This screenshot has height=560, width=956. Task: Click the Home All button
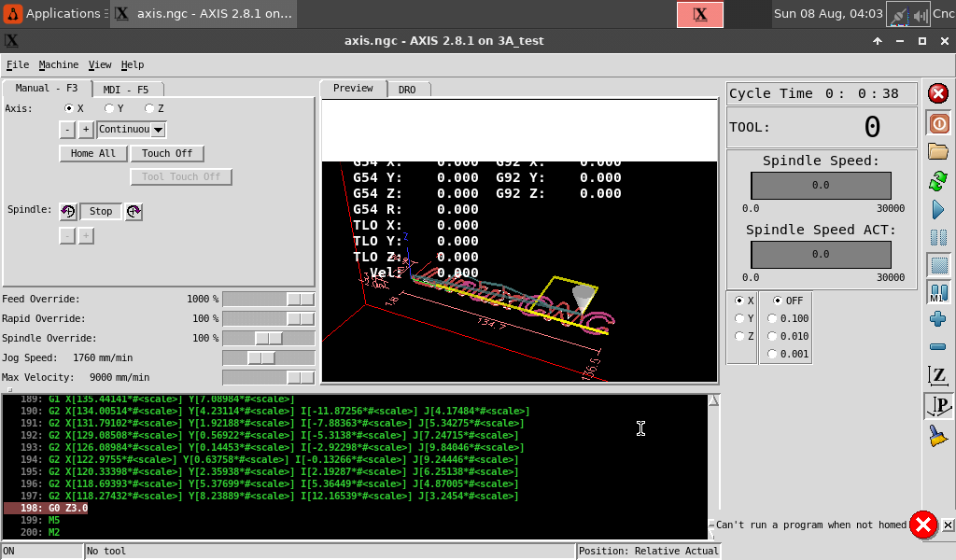[x=92, y=153]
